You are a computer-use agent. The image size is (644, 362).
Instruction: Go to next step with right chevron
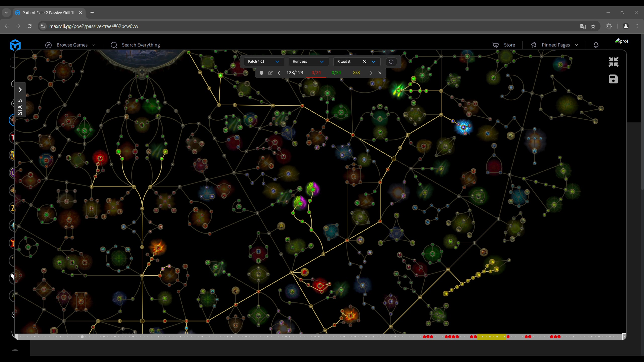(x=371, y=73)
